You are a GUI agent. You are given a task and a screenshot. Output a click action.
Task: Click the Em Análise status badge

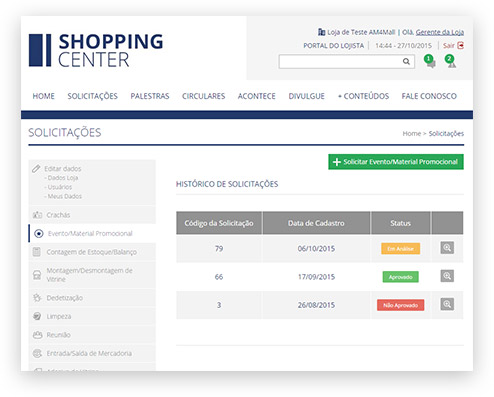pyautogui.click(x=400, y=248)
